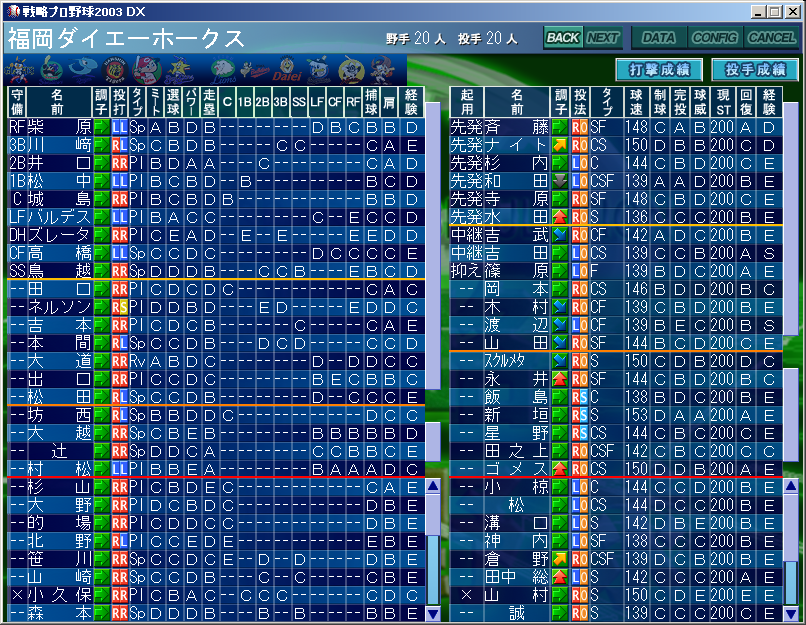Screen dimensions: 806x625
Task: Click ナイト's orange diagonal condition arrow
Action: tap(560, 145)
